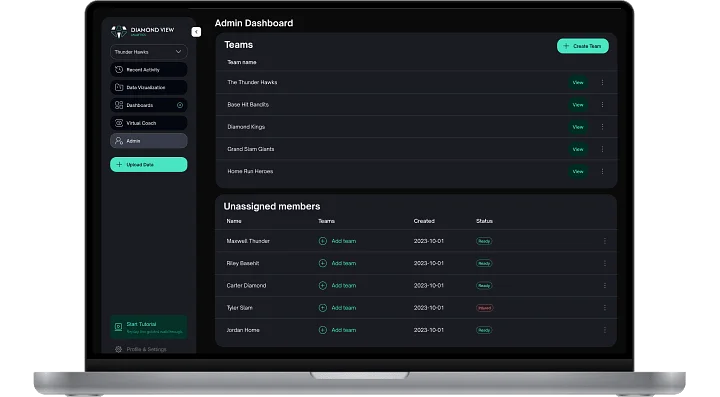Collapse the sidebar with the arrow button
This screenshot has height=397, width=720.
pyautogui.click(x=196, y=32)
